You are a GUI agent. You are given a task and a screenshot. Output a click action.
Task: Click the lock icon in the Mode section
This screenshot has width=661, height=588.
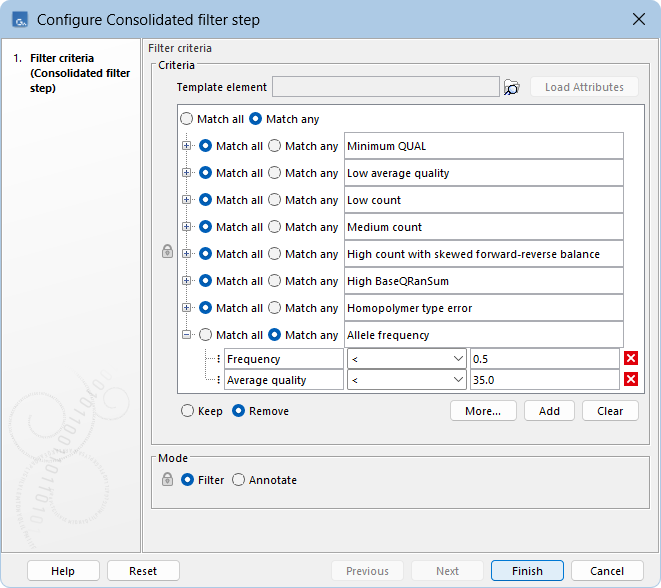click(x=167, y=479)
